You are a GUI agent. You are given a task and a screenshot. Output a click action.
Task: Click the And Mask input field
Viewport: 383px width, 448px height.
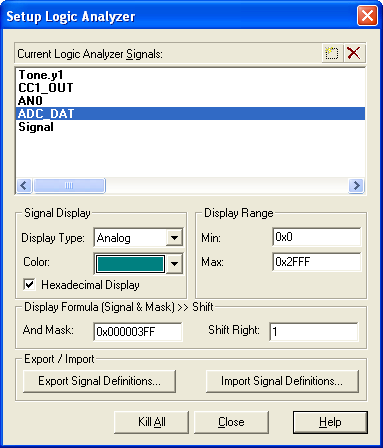tap(138, 332)
